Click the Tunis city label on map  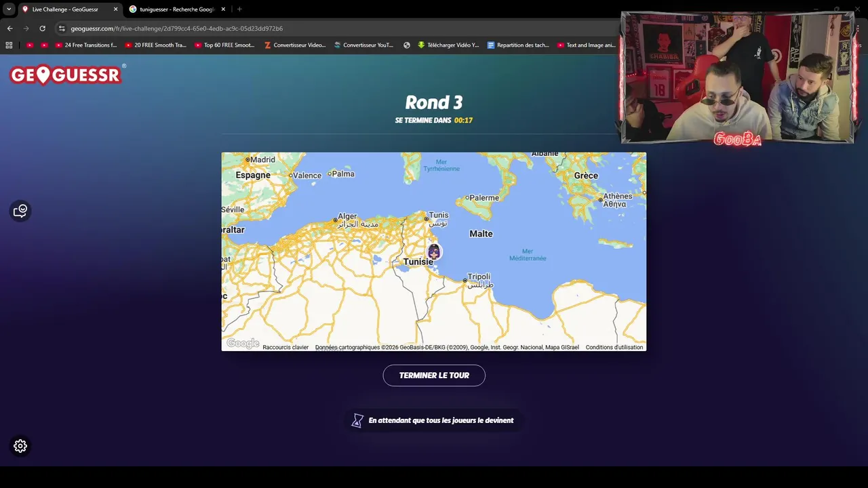pos(438,216)
